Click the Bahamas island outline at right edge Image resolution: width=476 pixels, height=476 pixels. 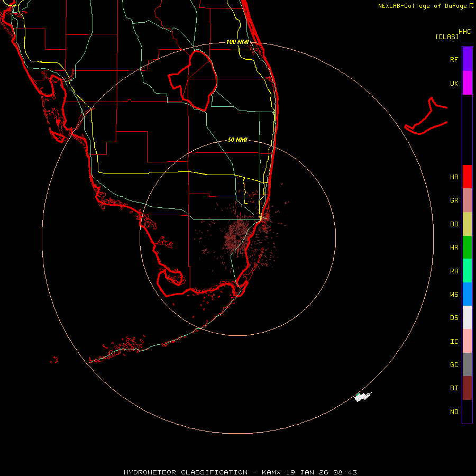[x=426, y=117]
